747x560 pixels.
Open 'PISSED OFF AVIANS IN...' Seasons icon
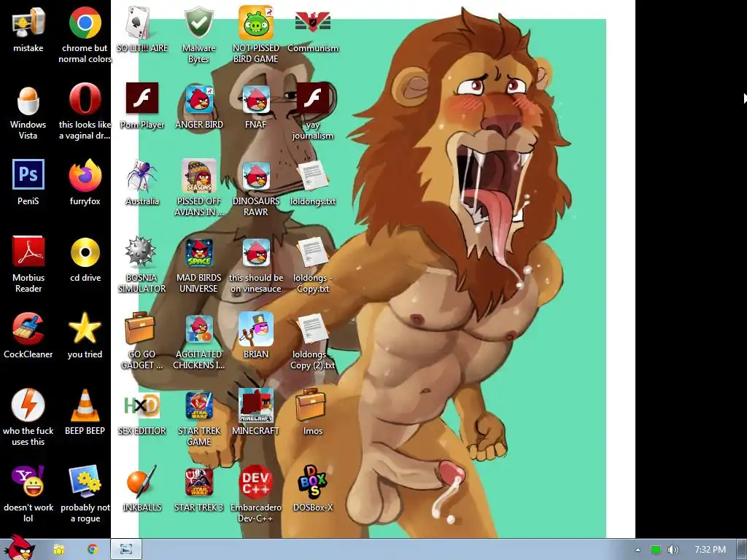[x=198, y=176]
